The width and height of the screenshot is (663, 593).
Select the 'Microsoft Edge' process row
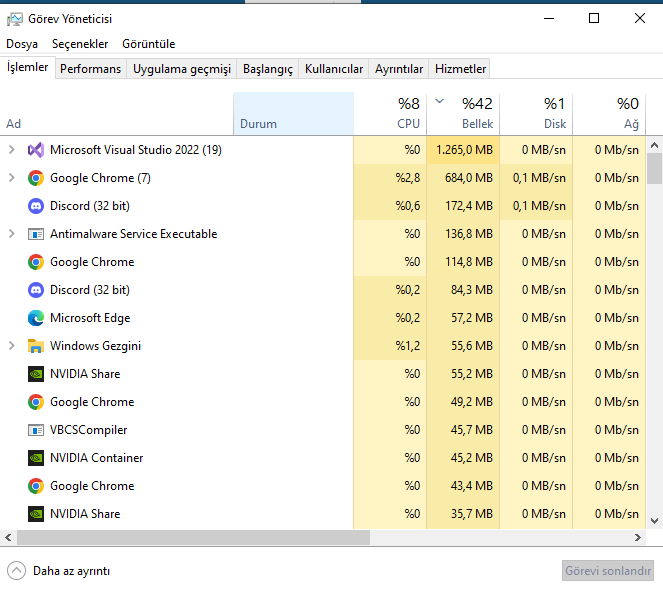click(x=323, y=318)
